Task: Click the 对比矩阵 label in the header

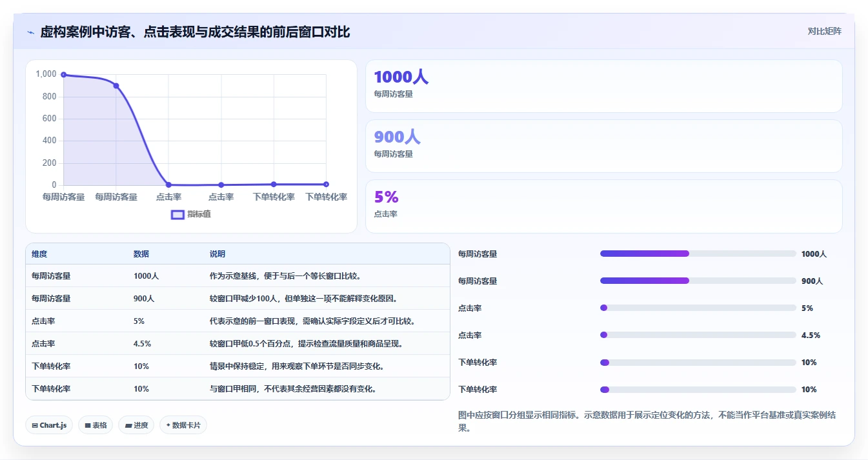Action: (x=824, y=31)
